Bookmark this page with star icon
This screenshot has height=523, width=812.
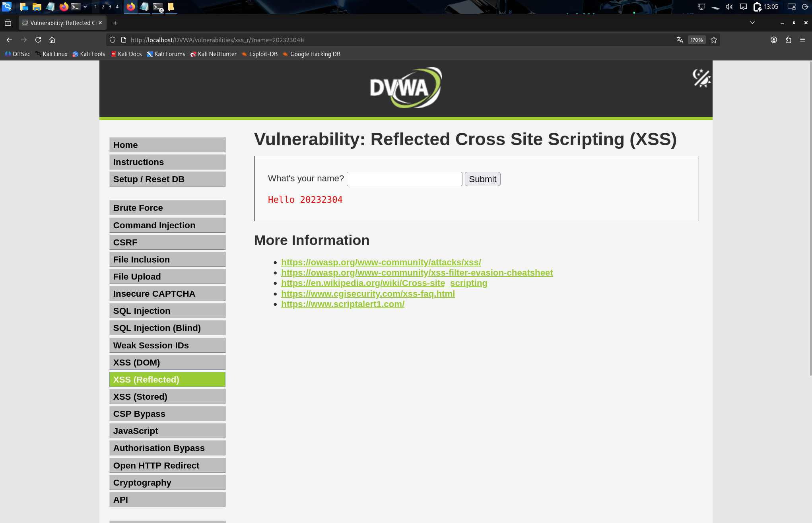[x=714, y=40]
